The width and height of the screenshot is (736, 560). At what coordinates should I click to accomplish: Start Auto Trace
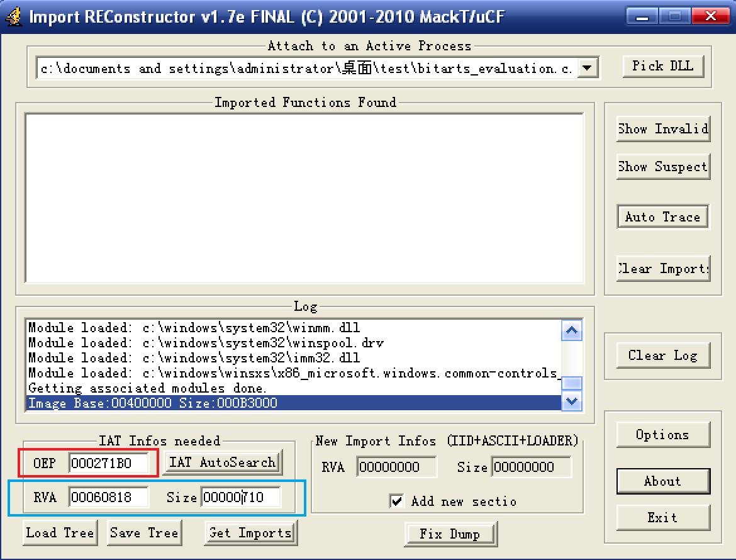point(662,217)
